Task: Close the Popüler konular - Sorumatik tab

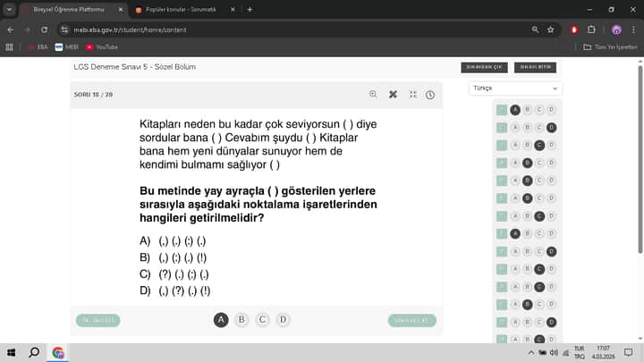Action: tap(233, 10)
